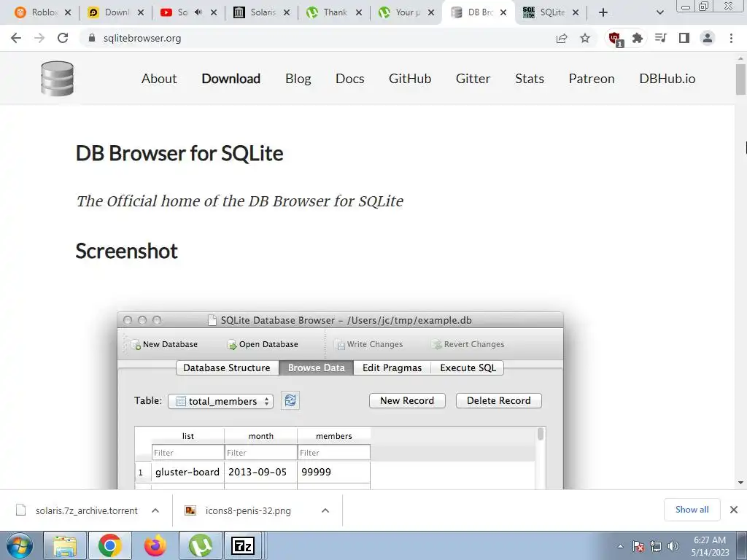Click Chrome icon in taskbar
This screenshot has width=747, height=560.
110,545
